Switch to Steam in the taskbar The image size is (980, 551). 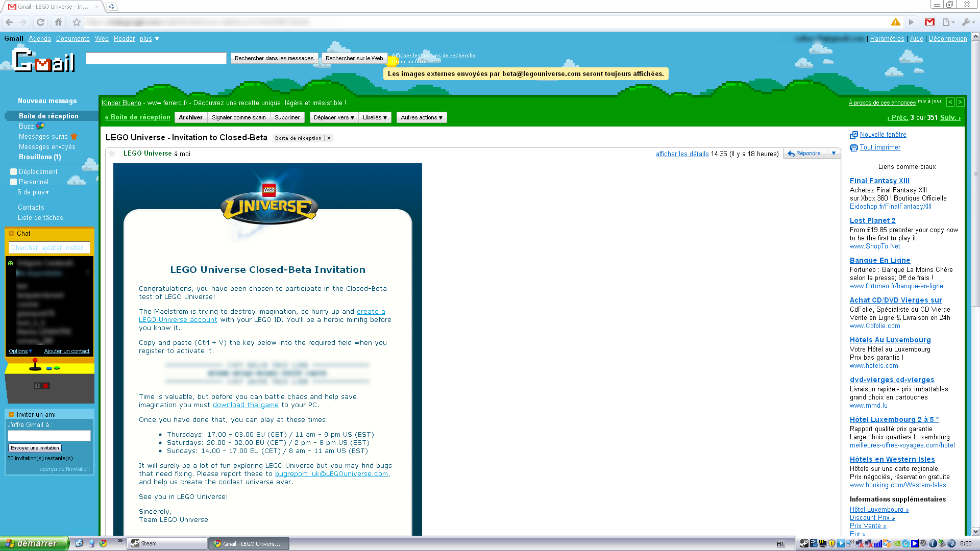[x=167, y=544]
